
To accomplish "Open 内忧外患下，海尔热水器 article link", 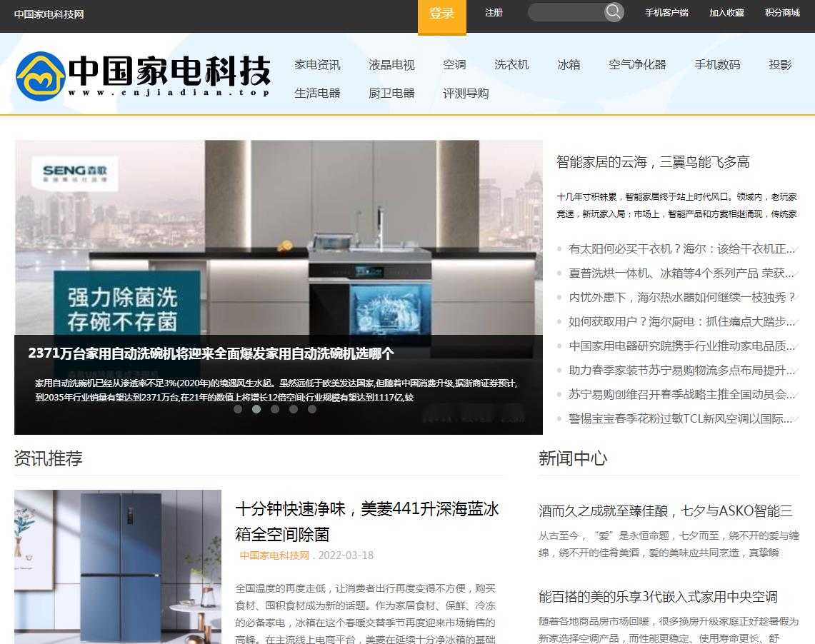I will pyautogui.click(x=681, y=297).
